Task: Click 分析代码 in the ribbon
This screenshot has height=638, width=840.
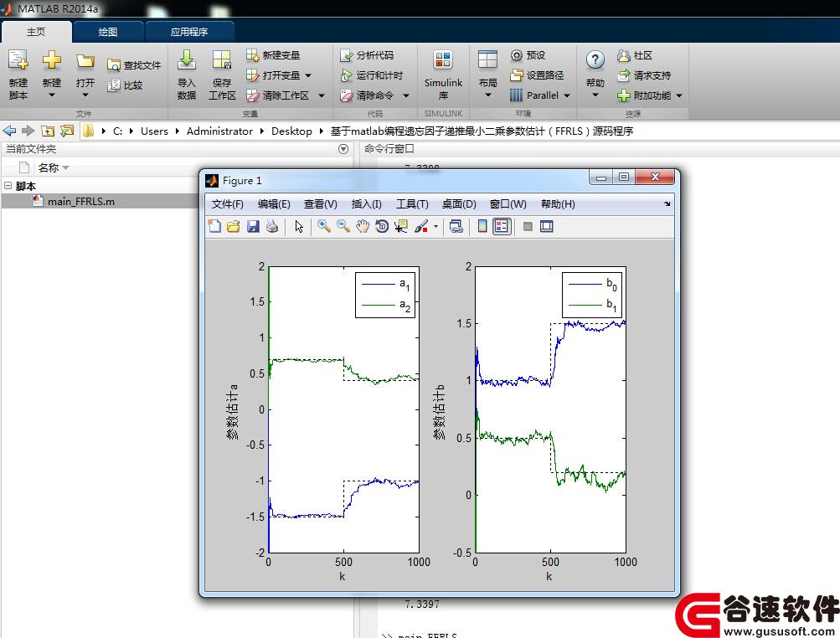Action: click(x=367, y=55)
